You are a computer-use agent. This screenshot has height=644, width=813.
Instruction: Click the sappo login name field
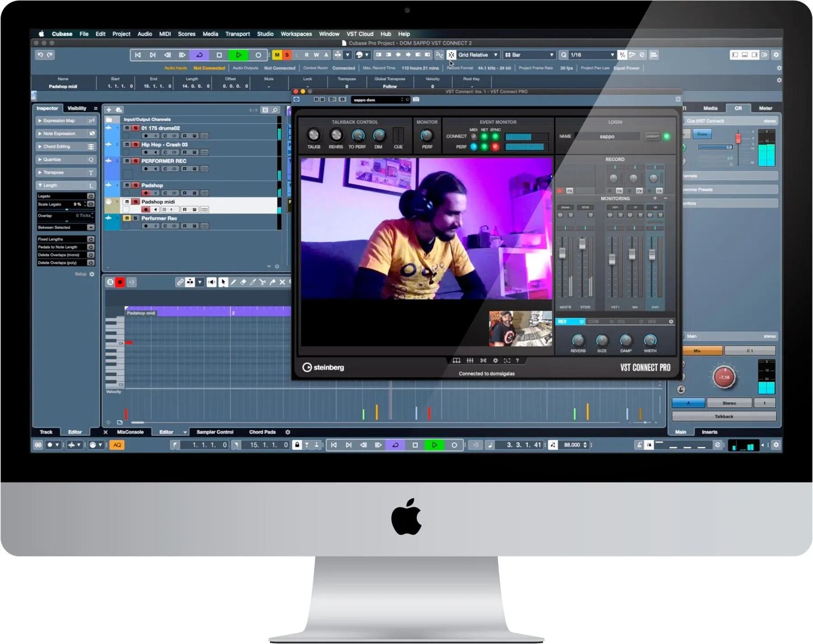point(607,137)
